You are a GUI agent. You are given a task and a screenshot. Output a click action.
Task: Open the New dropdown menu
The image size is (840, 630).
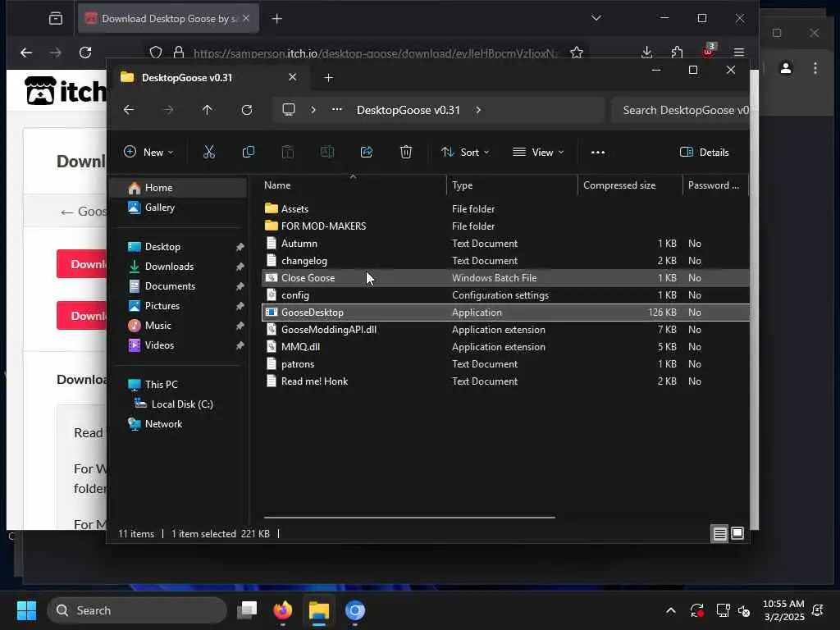click(148, 152)
